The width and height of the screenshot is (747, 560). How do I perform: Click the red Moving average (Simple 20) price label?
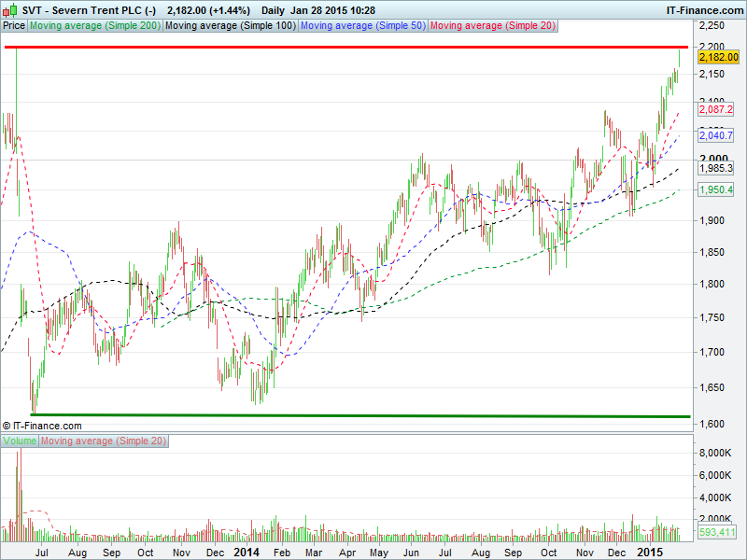pos(493,26)
